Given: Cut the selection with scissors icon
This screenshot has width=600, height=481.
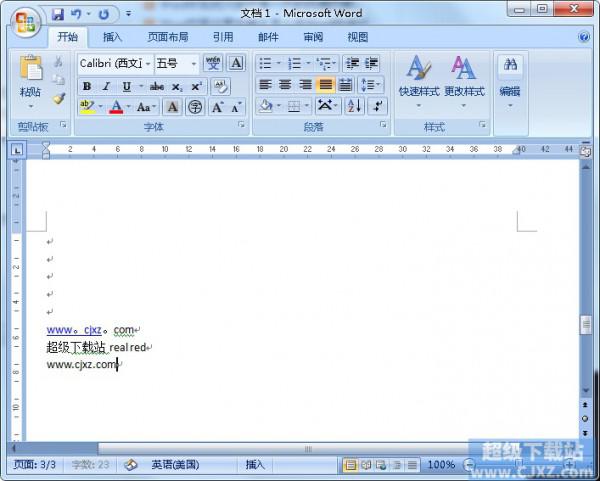Looking at the screenshot, I should (x=58, y=62).
